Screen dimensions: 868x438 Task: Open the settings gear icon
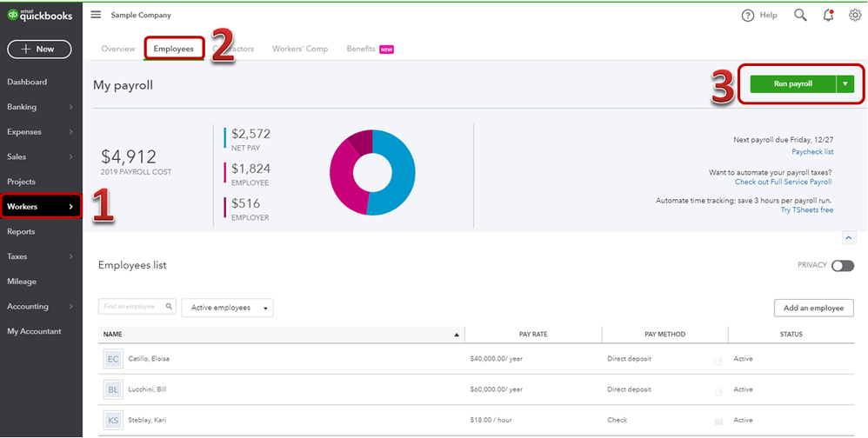pos(855,16)
